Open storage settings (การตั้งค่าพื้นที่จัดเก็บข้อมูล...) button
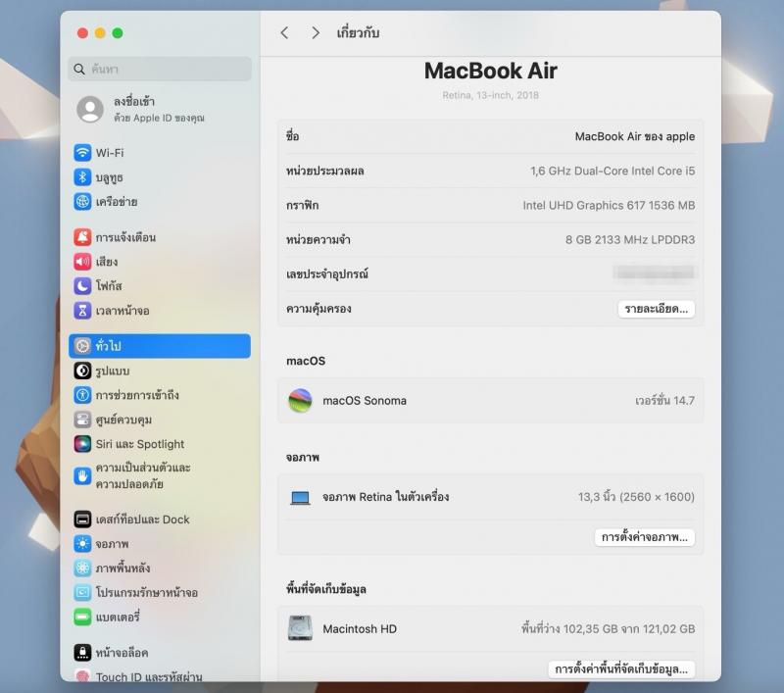The width and height of the screenshot is (784, 693). (621, 669)
